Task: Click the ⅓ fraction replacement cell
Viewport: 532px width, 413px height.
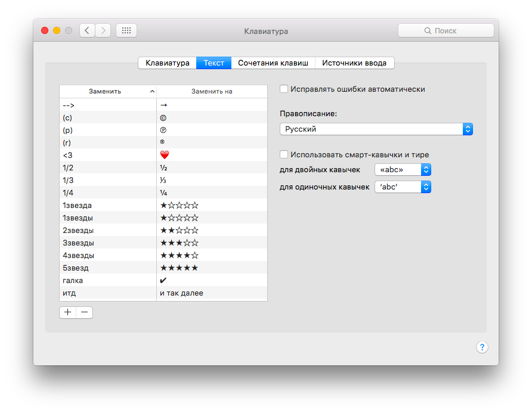Action: click(212, 181)
